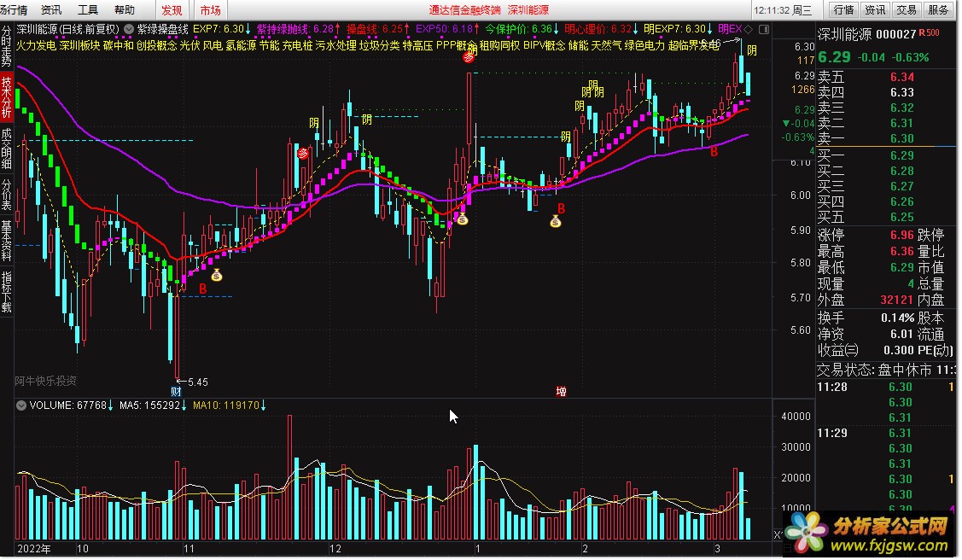Click the EXP7: 6.30 indicator value
Viewport: 962px width, 560px height.
pyautogui.click(x=221, y=29)
